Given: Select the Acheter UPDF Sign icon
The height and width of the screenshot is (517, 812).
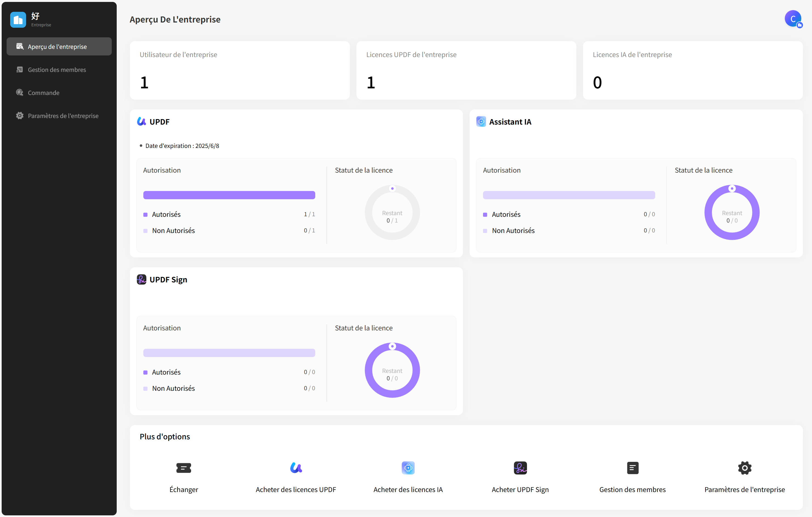Looking at the screenshot, I should point(520,468).
